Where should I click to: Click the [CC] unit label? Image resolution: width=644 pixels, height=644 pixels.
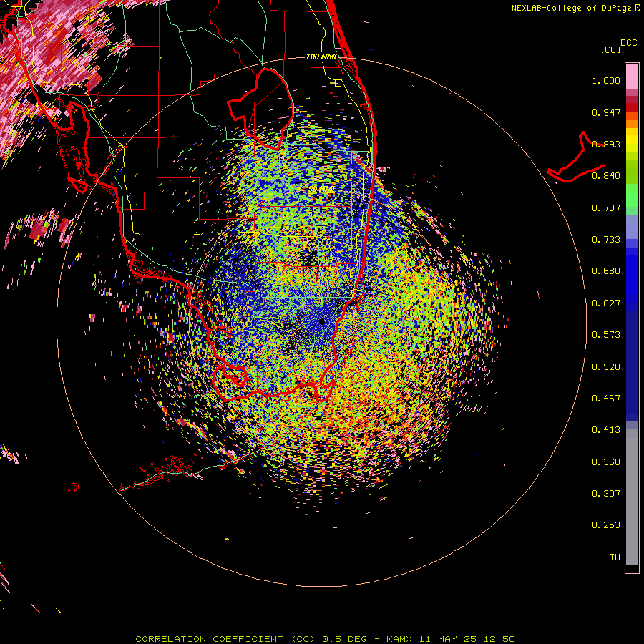[x=610, y=49]
